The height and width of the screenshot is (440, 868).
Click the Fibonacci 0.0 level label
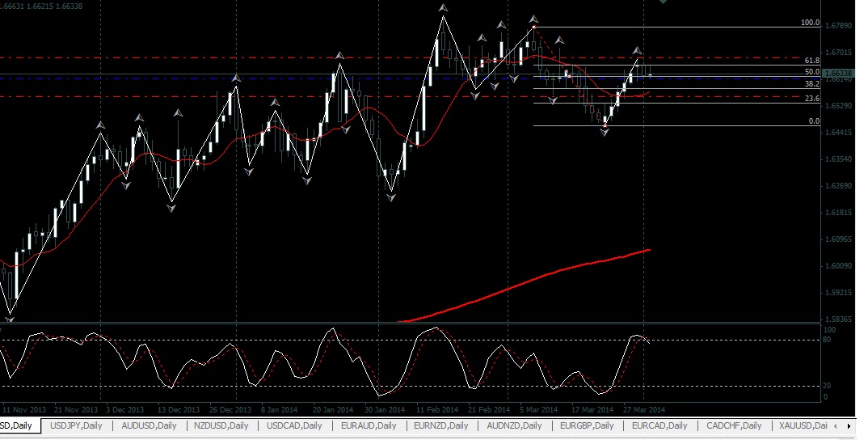tap(814, 121)
